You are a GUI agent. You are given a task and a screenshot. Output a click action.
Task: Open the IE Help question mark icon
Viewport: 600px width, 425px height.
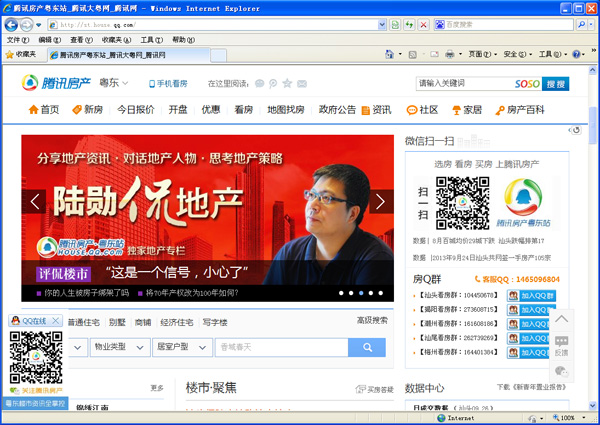click(576, 54)
